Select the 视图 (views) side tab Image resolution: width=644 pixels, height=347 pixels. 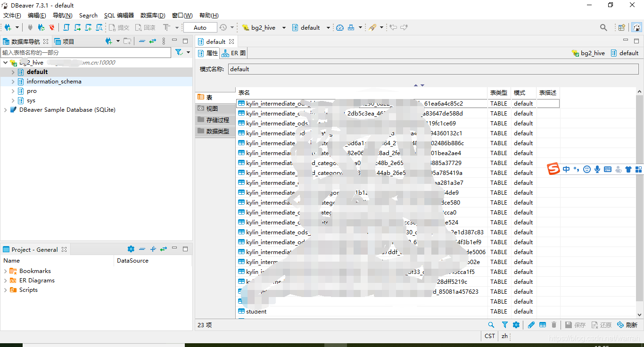tap(215, 108)
